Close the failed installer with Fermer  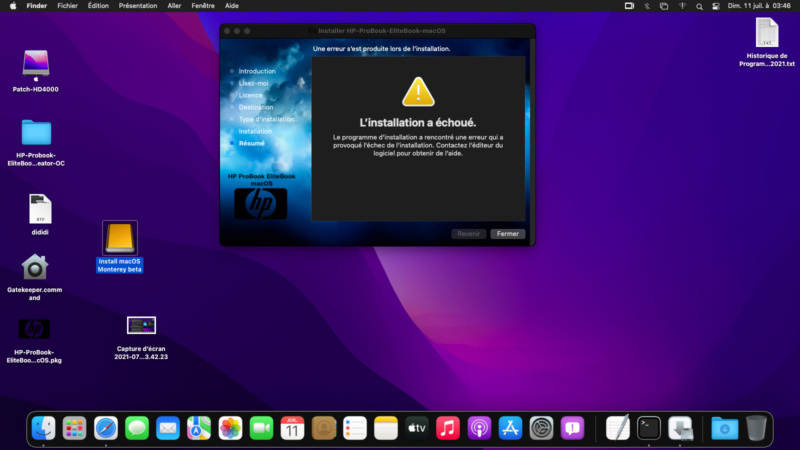pyautogui.click(x=508, y=234)
